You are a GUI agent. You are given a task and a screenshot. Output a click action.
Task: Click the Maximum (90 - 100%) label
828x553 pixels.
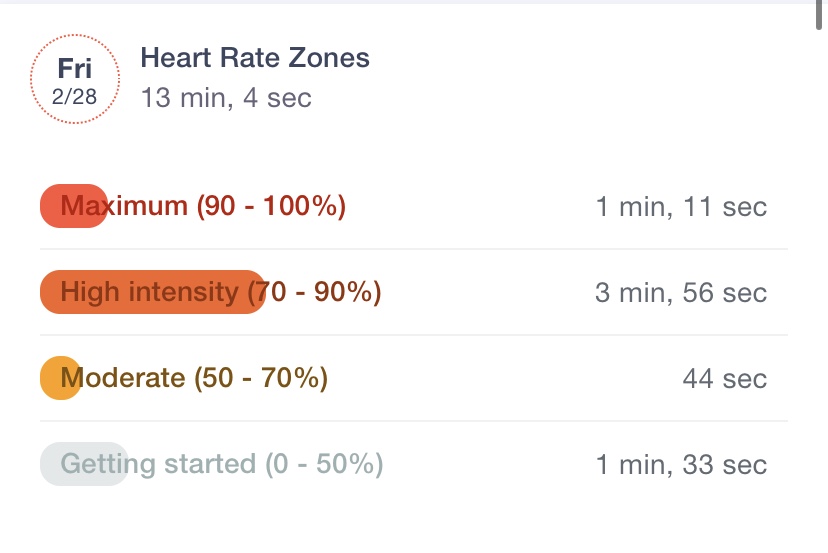coord(203,206)
